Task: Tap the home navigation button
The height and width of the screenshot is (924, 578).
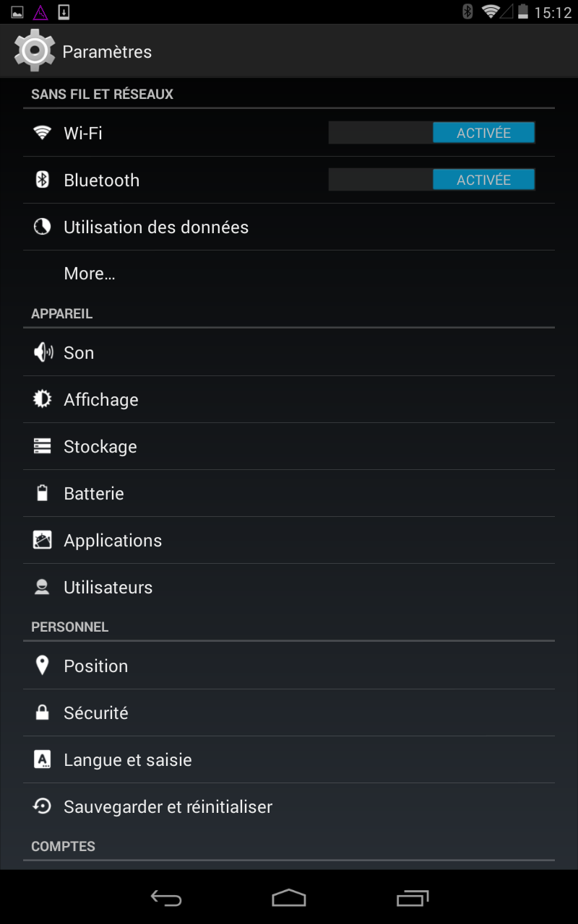Action: [289, 898]
